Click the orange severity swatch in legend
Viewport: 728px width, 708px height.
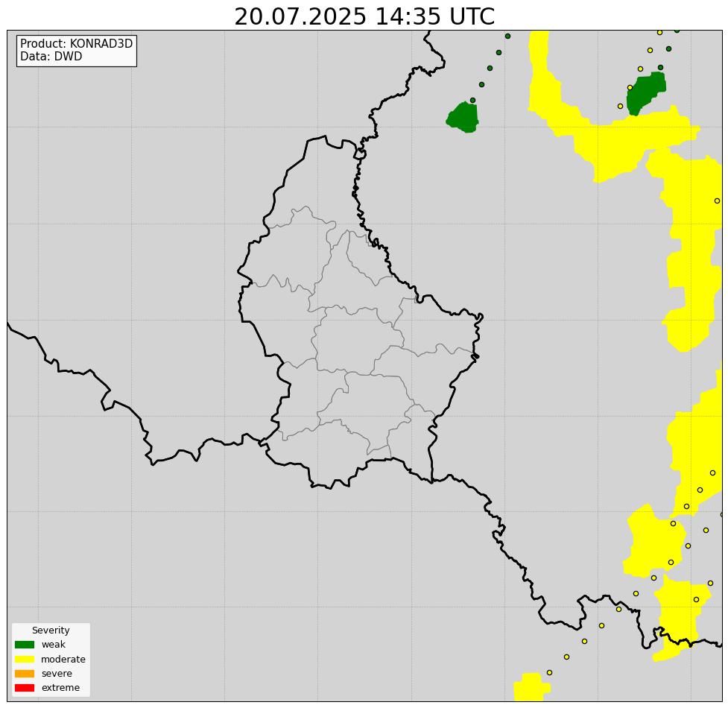coord(25,673)
